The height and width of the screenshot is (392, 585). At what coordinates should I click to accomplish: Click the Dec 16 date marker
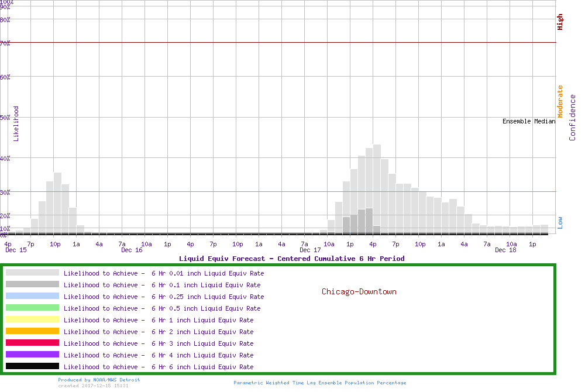(x=132, y=250)
